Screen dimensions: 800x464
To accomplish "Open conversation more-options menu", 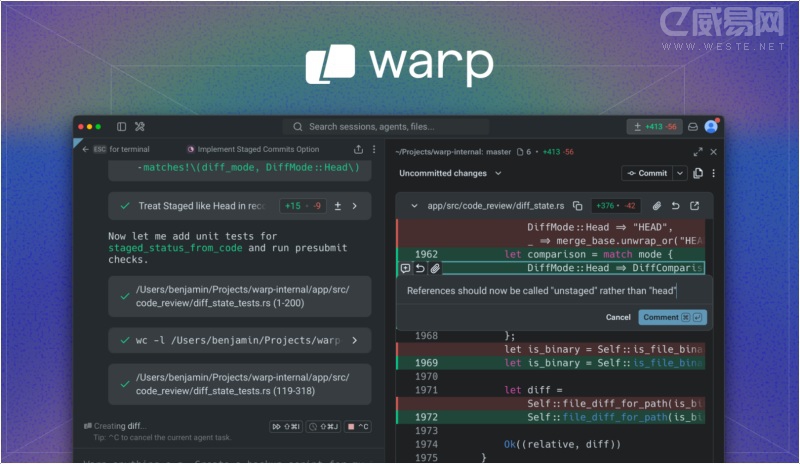I will point(374,149).
